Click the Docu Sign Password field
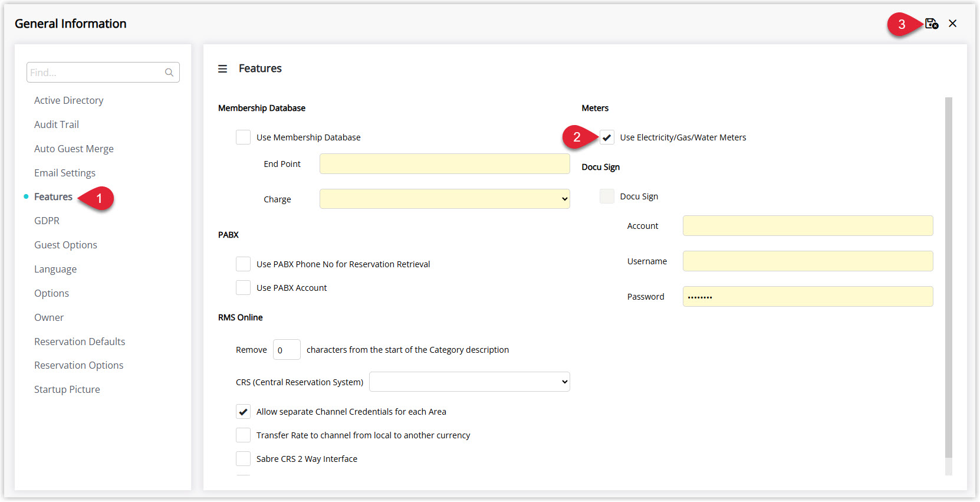The height and width of the screenshot is (502, 980). pos(808,297)
